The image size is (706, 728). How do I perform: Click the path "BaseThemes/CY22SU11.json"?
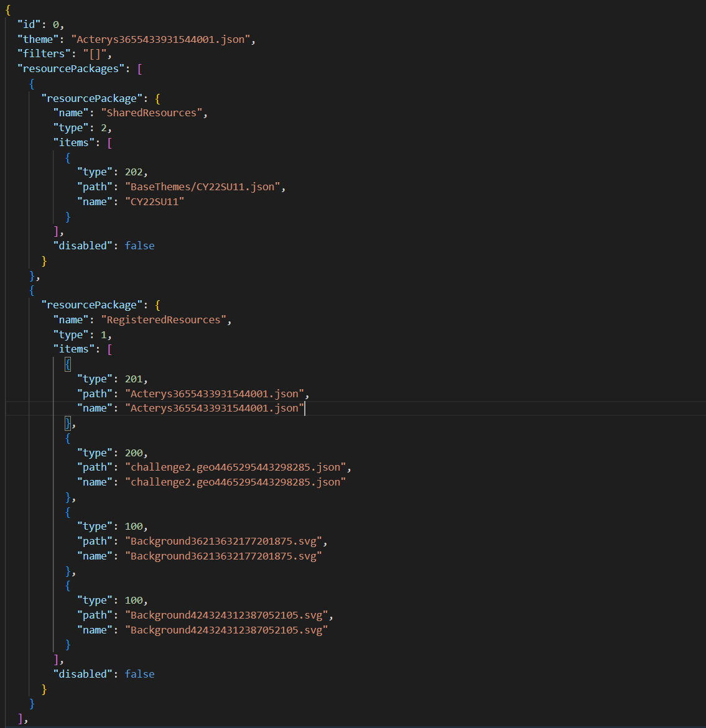click(x=203, y=187)
